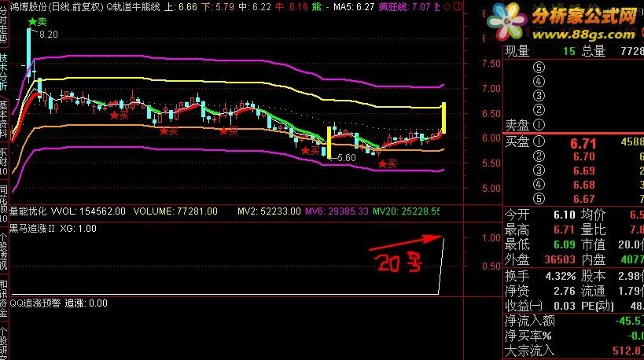Click the 量比 label
The height and width of the screenshot is (360, 644).
tap(593, 230)
